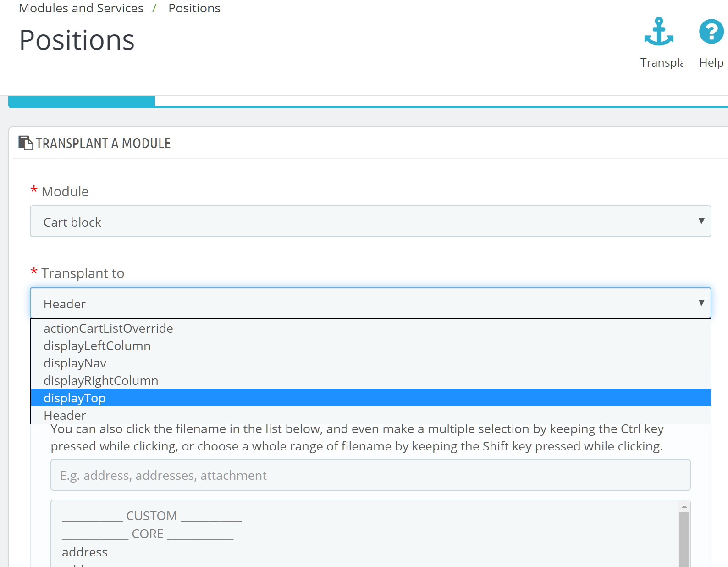
Task: Select address in the filename list
Action: coord(85,552)
